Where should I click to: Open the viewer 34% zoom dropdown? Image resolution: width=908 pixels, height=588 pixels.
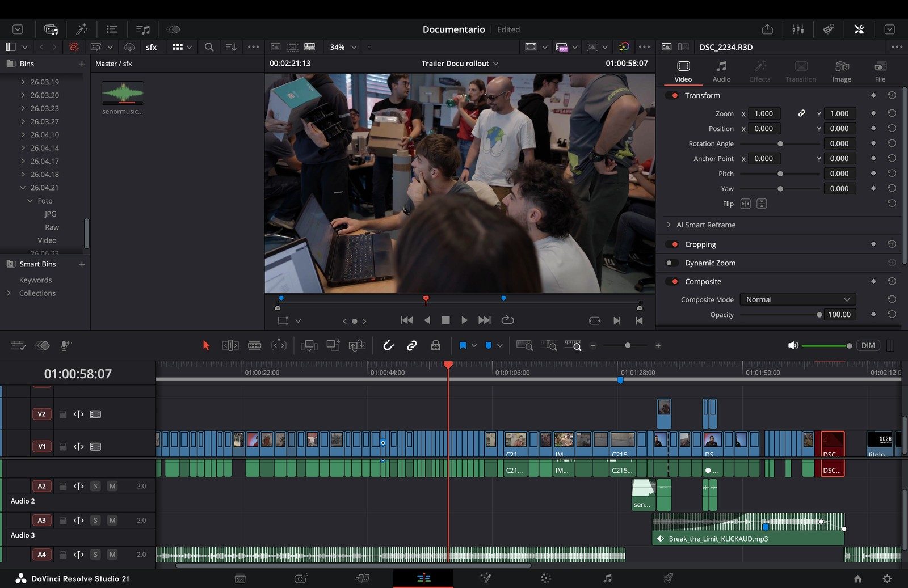343,47
